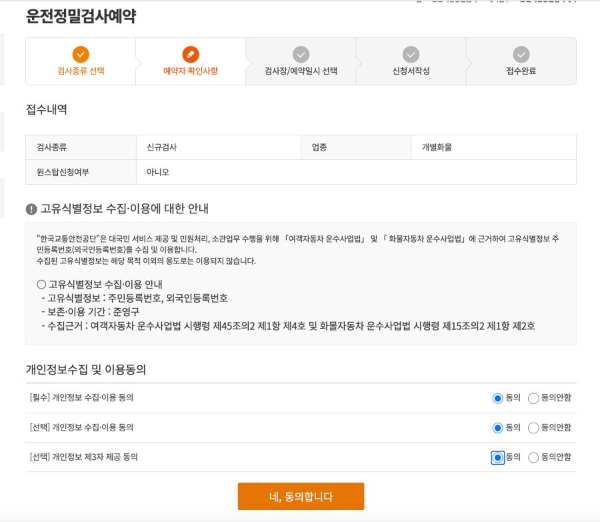Select 동의안함 for 개인정보 제3자 제공 동의
This screenshot has height=522, width=600.
(x=533, y=457)
